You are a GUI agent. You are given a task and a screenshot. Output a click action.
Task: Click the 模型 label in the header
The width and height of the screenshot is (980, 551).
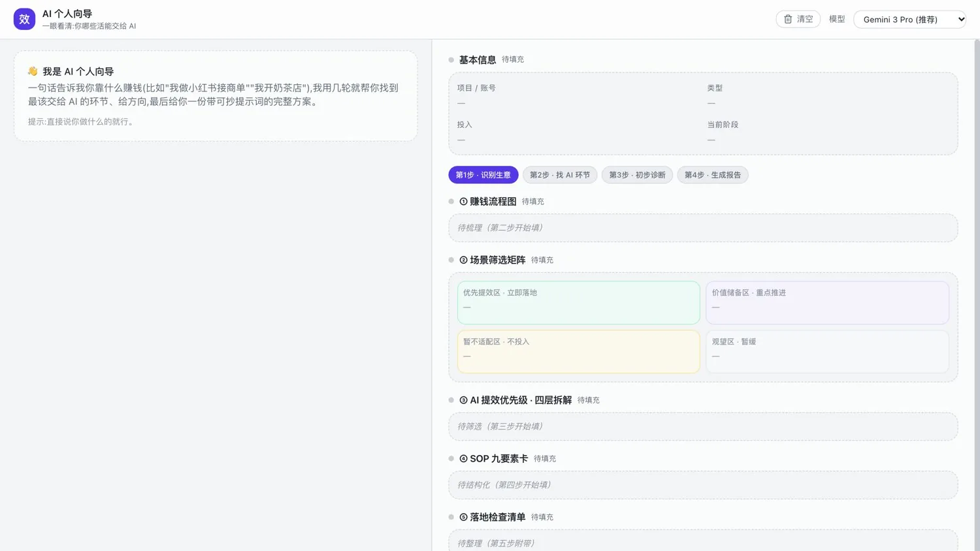(837, 19)
